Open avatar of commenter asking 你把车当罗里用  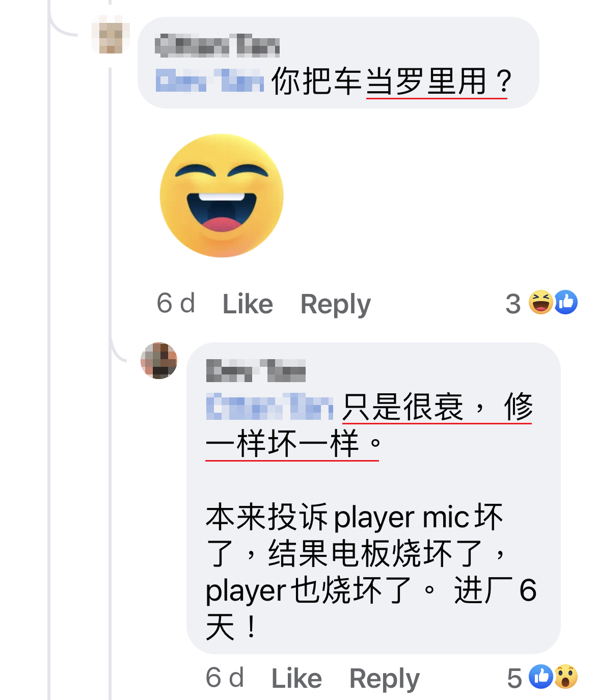click(111, 35)
